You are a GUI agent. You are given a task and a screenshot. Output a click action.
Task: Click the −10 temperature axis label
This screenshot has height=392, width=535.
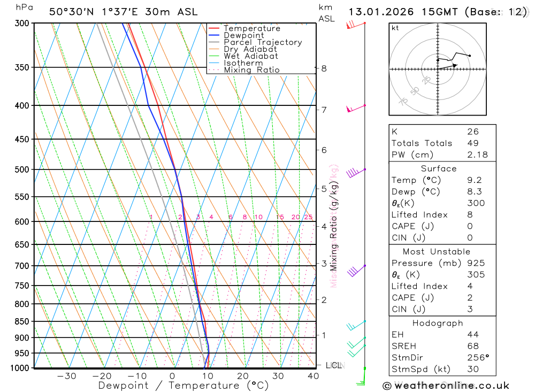click(x=137, y=376)
